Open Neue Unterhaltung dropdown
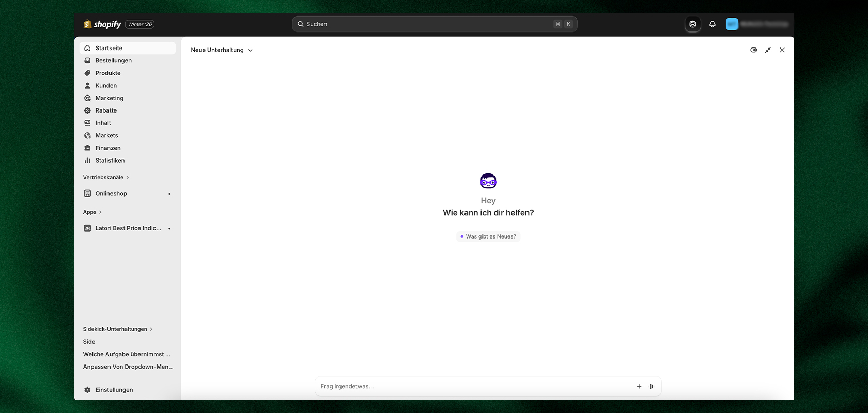Viewport: 868px width, 413px height. (222, 50)
